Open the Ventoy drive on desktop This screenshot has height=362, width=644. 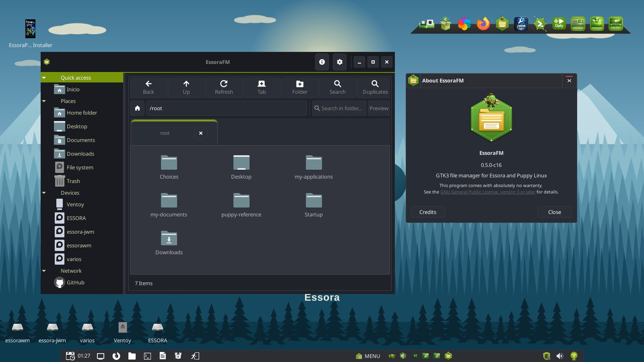click(x=123, y=327)
